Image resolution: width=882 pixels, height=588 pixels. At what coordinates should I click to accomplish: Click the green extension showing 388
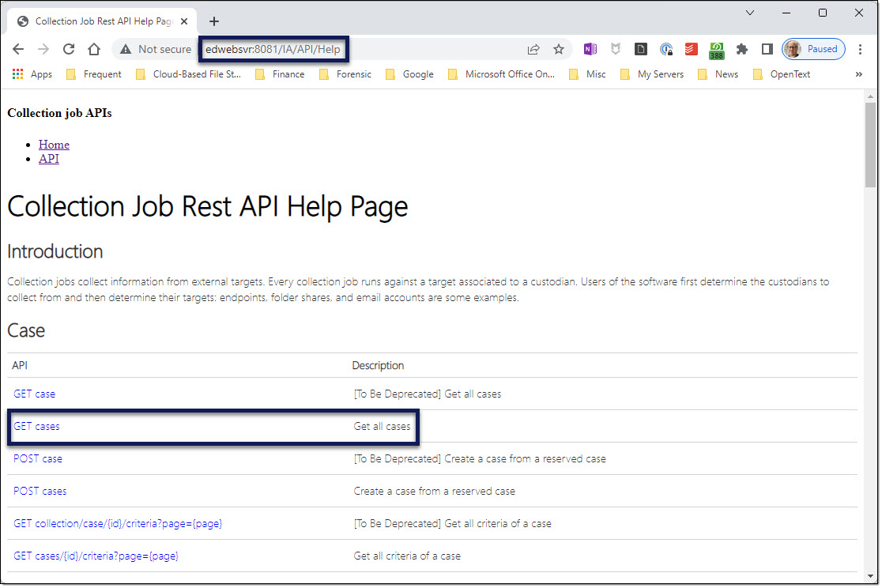(717, 51)
